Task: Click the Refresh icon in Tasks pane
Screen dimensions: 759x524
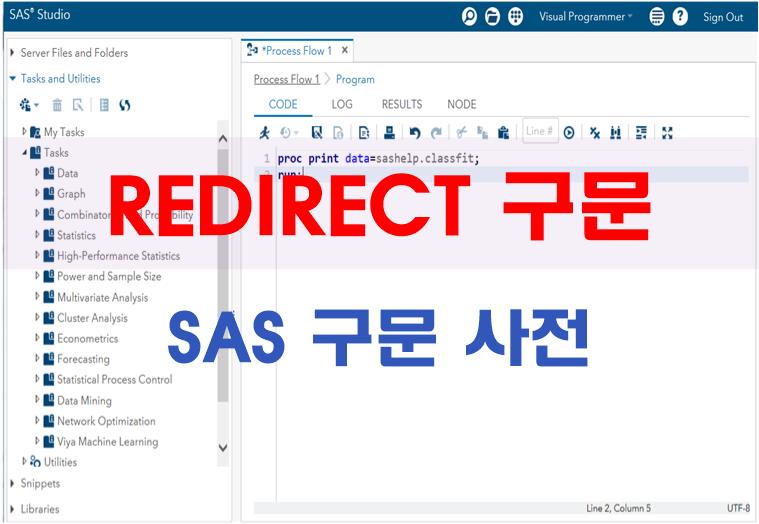Action: click(x=125, y=105)
